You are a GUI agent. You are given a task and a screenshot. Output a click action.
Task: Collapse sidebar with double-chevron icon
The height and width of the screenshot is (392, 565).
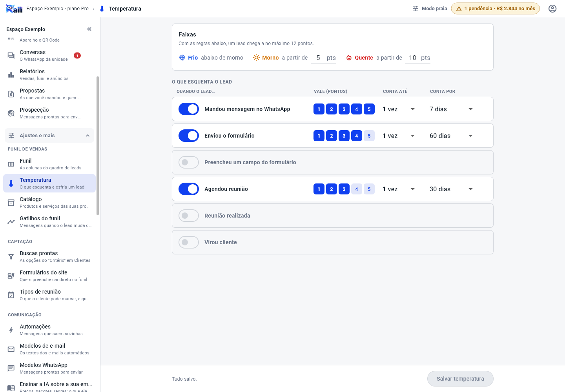click(x=89, y=29)
